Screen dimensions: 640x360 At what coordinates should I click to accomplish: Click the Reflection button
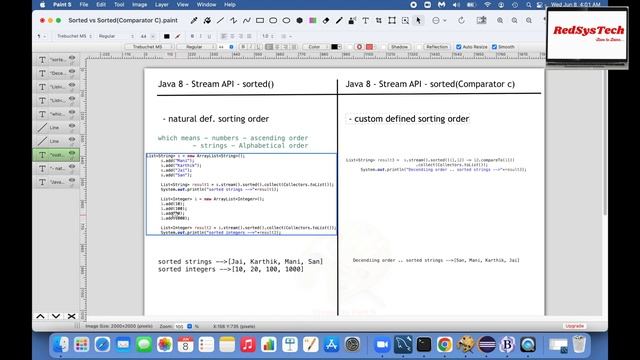point(437,47)
